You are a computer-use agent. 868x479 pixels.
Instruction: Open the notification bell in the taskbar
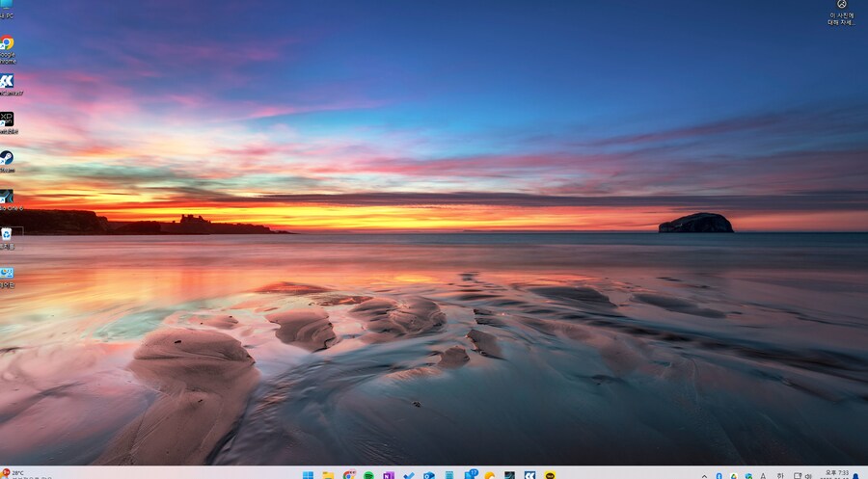coord(857,476)
